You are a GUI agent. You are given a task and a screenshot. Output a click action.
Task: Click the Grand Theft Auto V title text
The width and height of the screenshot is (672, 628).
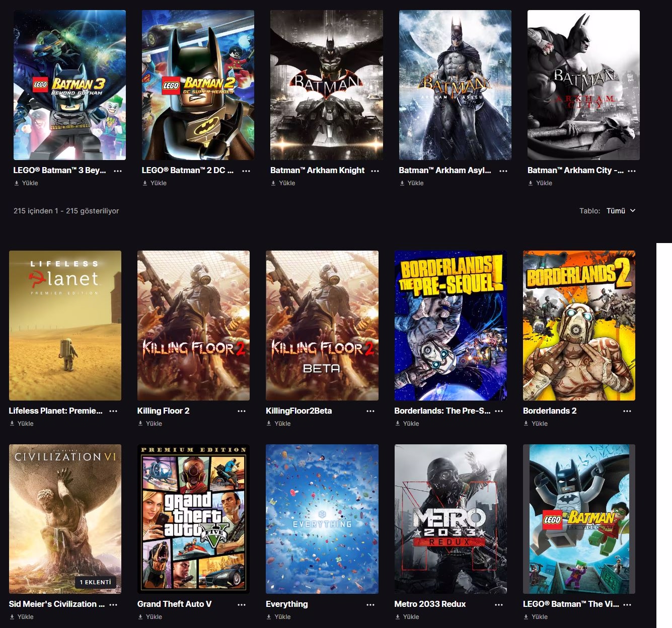click(174, 604)
